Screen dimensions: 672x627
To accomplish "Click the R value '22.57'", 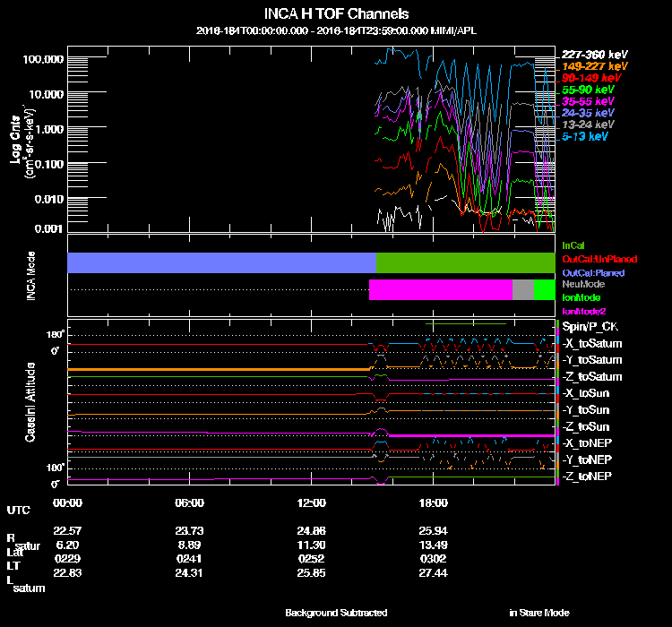I will (x=67, y=531).
